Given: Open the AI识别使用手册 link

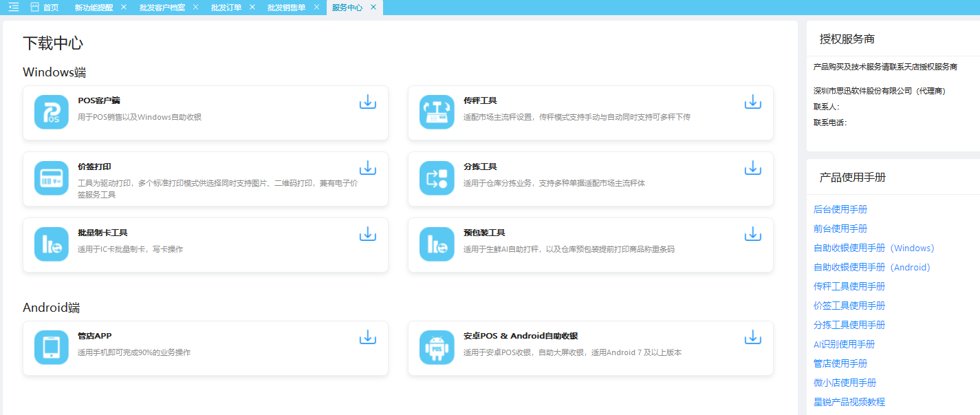Looking at the screenshot, I should click(x=844, y=344).
